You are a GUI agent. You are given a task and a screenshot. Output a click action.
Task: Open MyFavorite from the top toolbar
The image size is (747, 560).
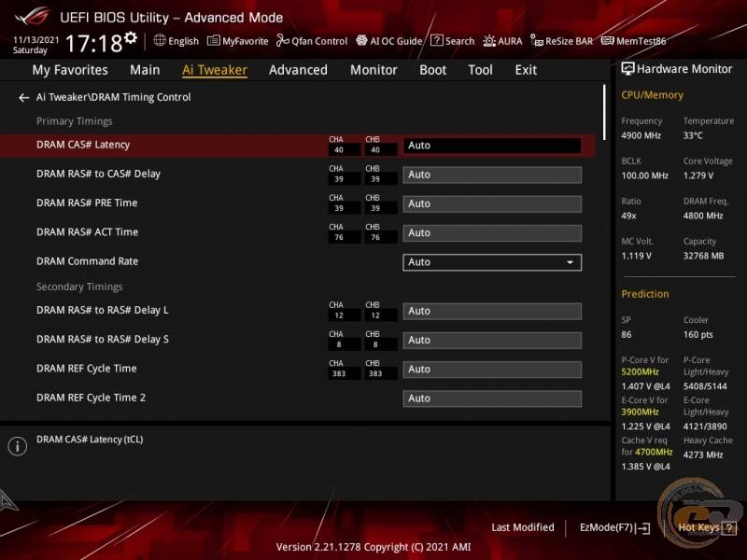(x=238, y=41)
